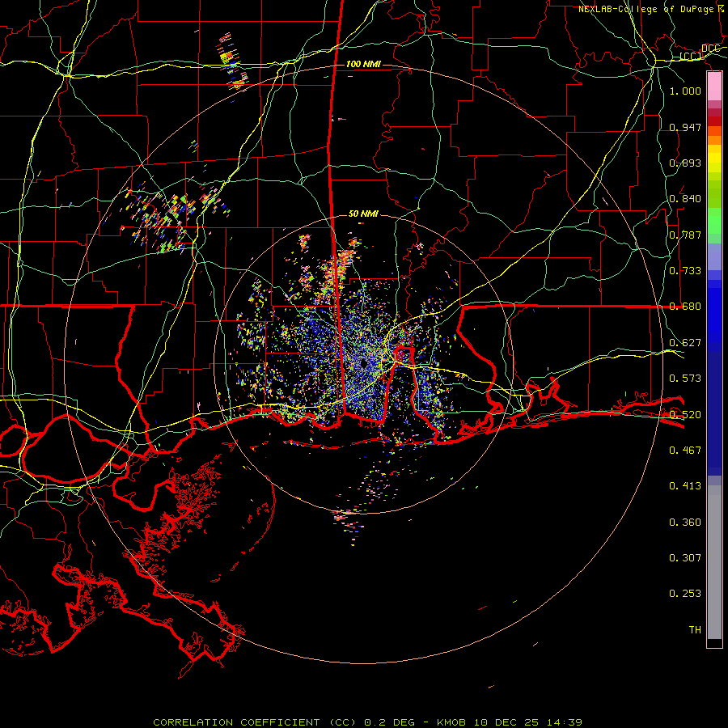Click the 0.413 scale value
This screenshot has height=728, width=728.
click(685, 486)
